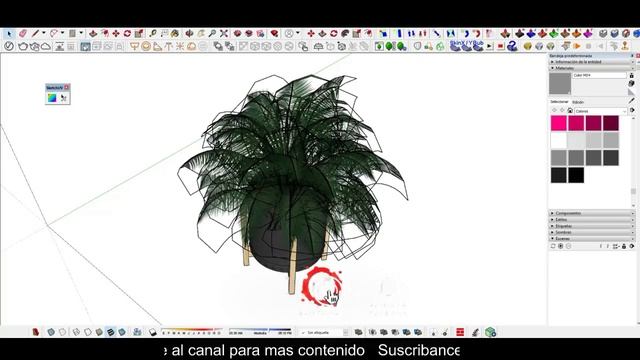Screen dimensions: 640x360
Task: Toggle Show/Hide Shadows button
Action: tap(153, 332)
